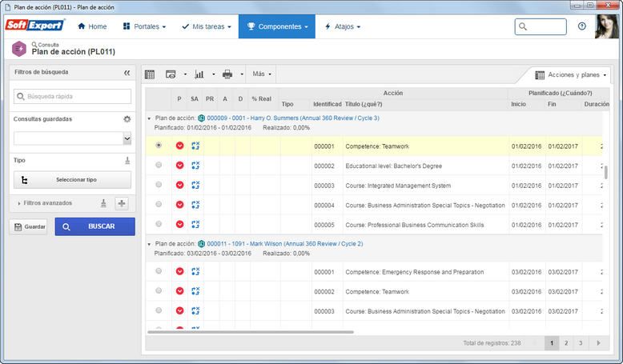Click the blue status icon in Mark Wilson's Teamwork row
The image size is (623, 364).
(195, 291)
